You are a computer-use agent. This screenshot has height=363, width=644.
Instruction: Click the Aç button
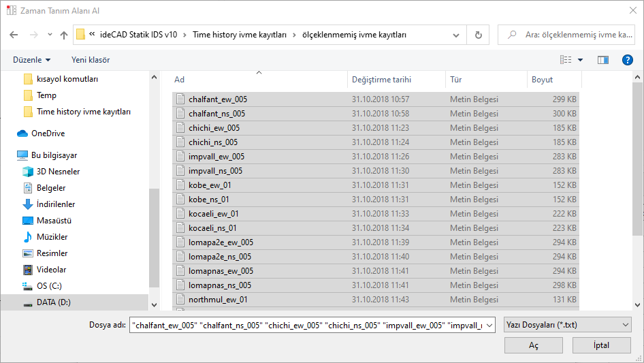click(533, 345)
